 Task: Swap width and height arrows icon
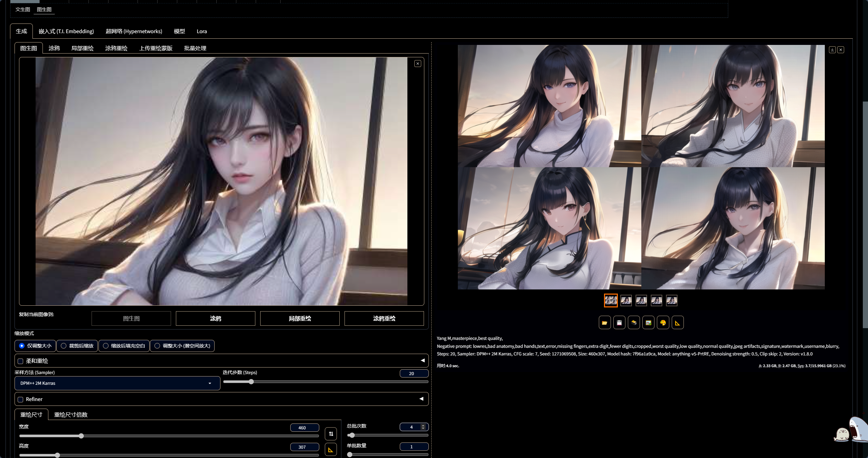pyautogui.click(x=331, y=434)
